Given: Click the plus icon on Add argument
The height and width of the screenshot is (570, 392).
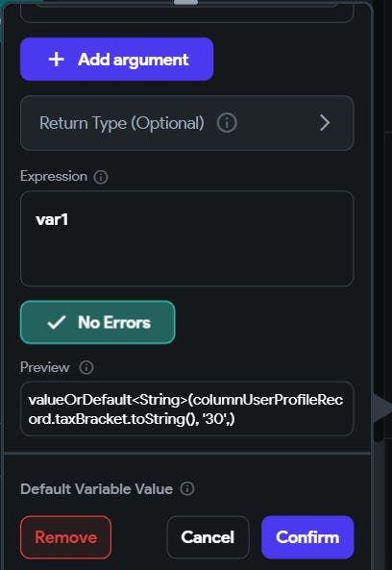Looking at the screenshot, I should (57, 60).
